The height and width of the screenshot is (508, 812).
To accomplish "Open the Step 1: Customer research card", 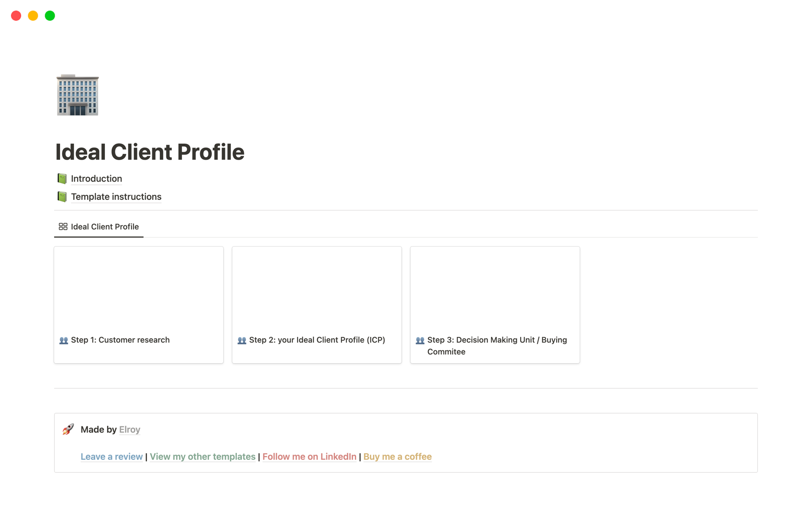I will click(139, 305).
